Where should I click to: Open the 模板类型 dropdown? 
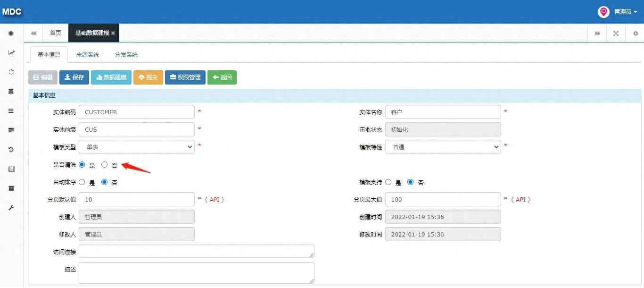[137, 147]
